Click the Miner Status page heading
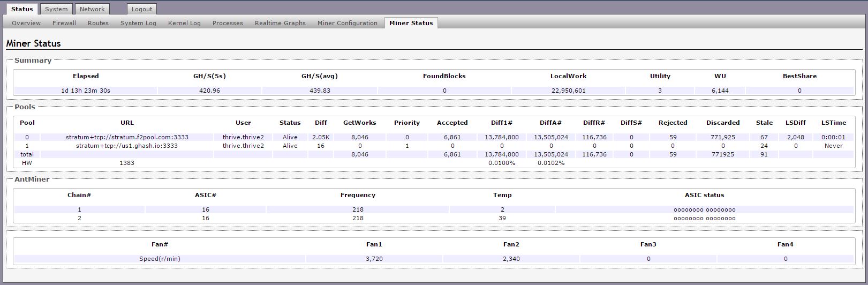The image size is (868, 285). (x=33, y=43)
